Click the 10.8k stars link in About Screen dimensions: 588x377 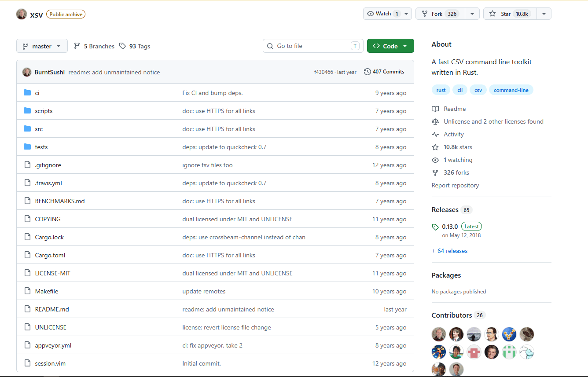point(458,147)
